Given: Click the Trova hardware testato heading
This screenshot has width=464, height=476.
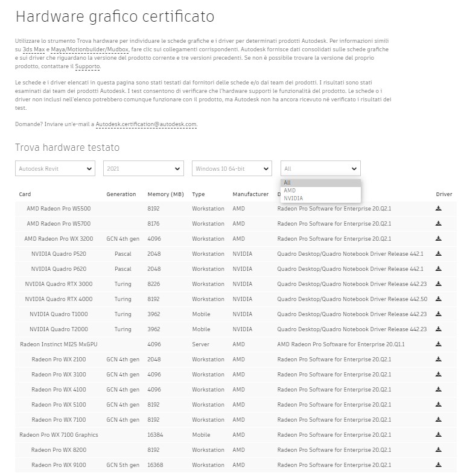Looking at the screenshot, I should (x=68, y=148).
